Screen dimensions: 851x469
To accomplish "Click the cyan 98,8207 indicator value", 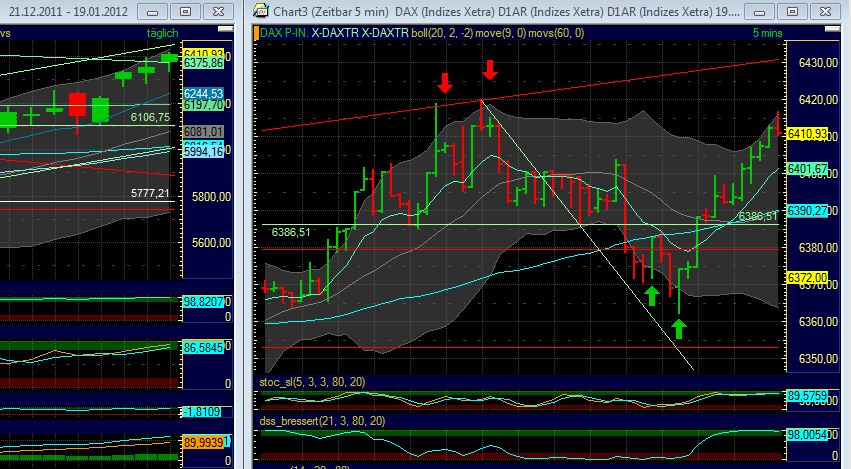I will click(204, 302).
